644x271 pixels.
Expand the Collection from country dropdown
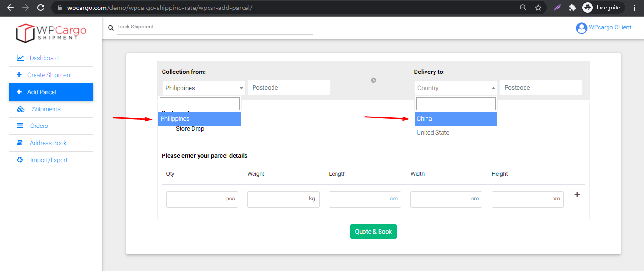204,88
